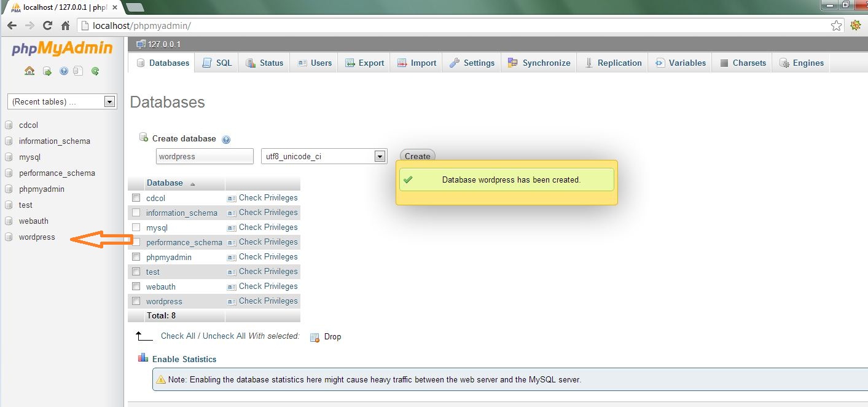Go back with the browser back arrow
Screen dimensions: 868x407
pyautogui.click(x=12, y=25)
